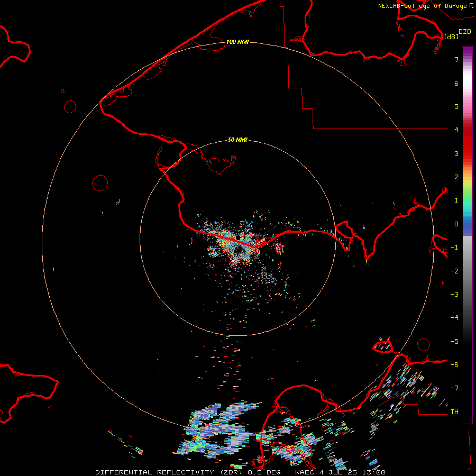This screenshot has width=476, height=476.
Task: Click the "-1" value on dB scale
Action: (454, 248)
